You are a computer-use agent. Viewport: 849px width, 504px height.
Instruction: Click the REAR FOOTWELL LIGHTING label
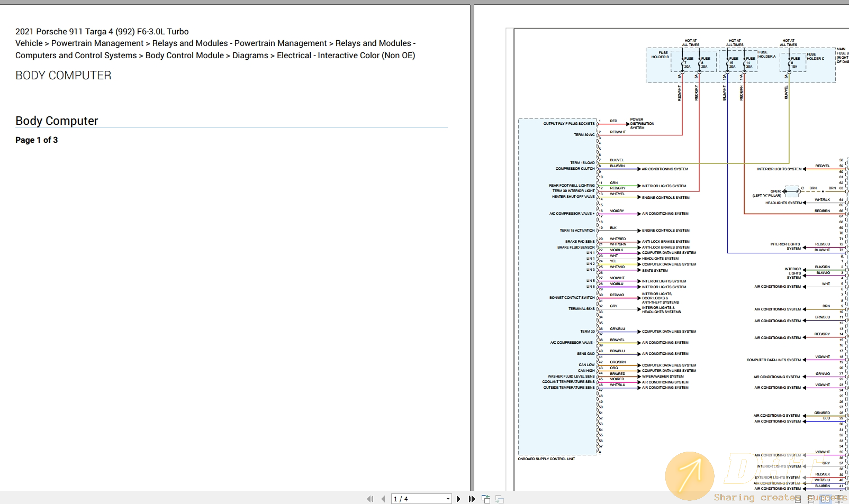coord(572,186)
